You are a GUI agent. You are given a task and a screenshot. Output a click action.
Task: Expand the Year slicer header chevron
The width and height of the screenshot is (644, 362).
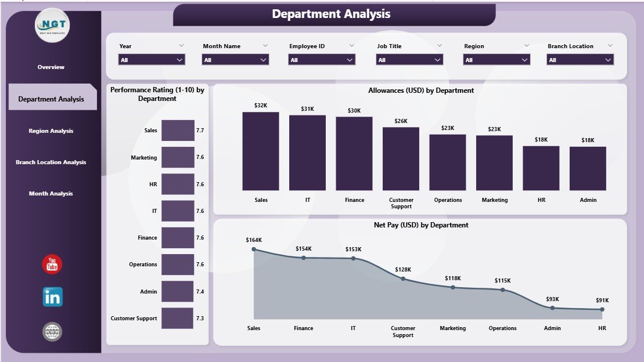pyautogui.click(x=180, y=45)
